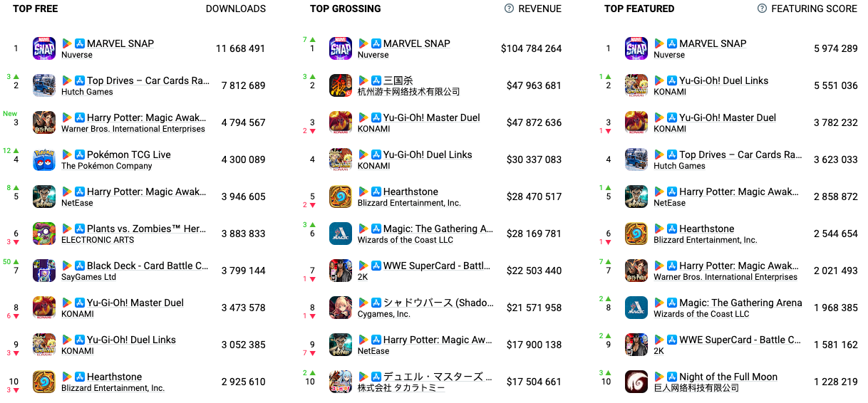
Task: Click the Black Deck app icon
Action: (x=44, y=271)
